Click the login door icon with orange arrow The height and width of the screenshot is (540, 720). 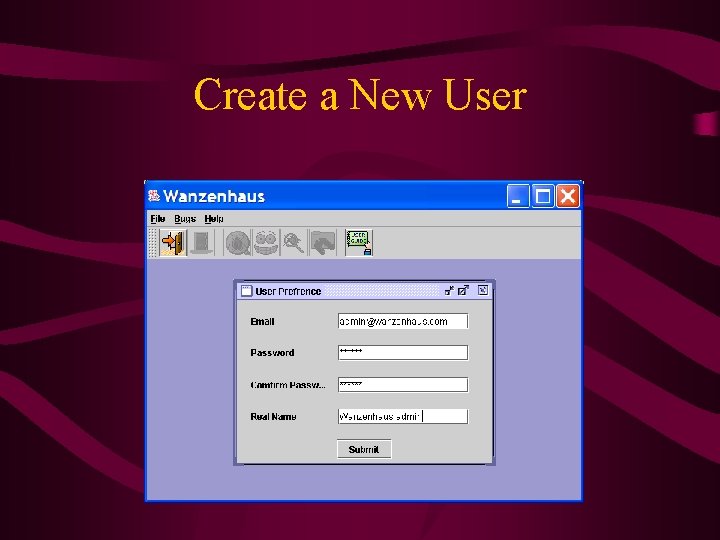(x=173, y=242)
